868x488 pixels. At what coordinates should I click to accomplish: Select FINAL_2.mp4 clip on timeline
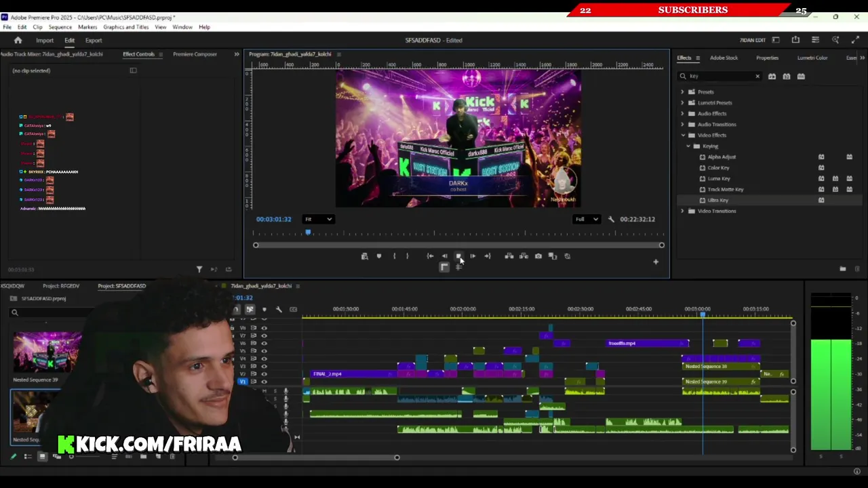[353, 374]
